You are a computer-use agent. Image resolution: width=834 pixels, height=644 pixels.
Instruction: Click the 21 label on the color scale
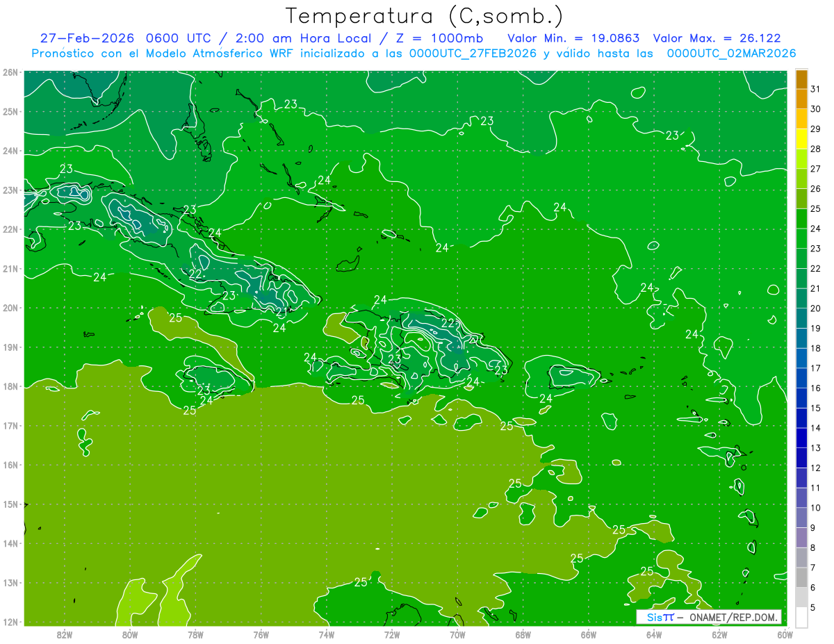coord(816,288)
